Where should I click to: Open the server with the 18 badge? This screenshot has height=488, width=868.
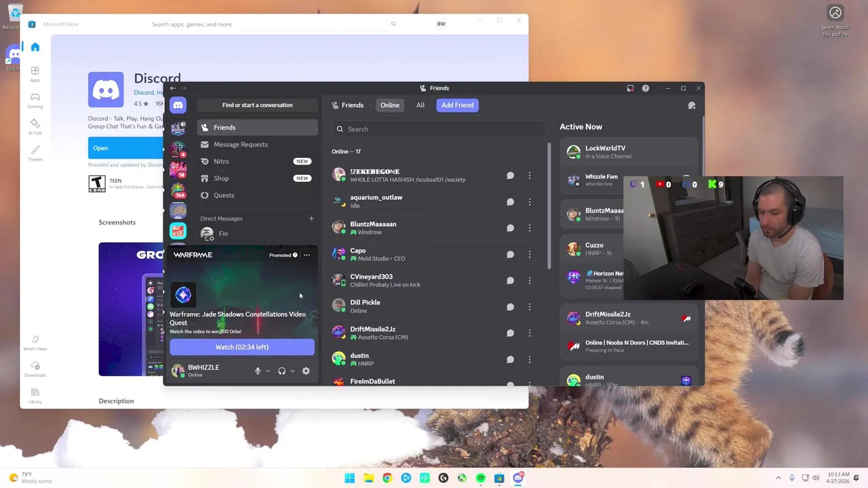pyautogui.click(x=178, y=168)
